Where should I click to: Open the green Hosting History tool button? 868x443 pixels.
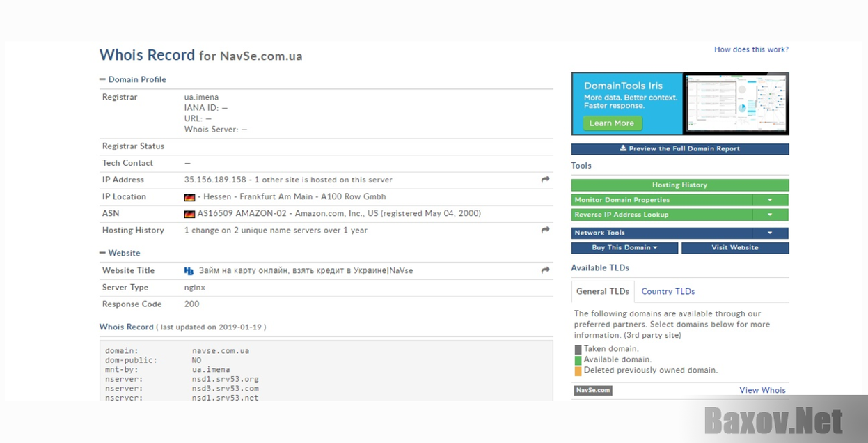(680, 185)
